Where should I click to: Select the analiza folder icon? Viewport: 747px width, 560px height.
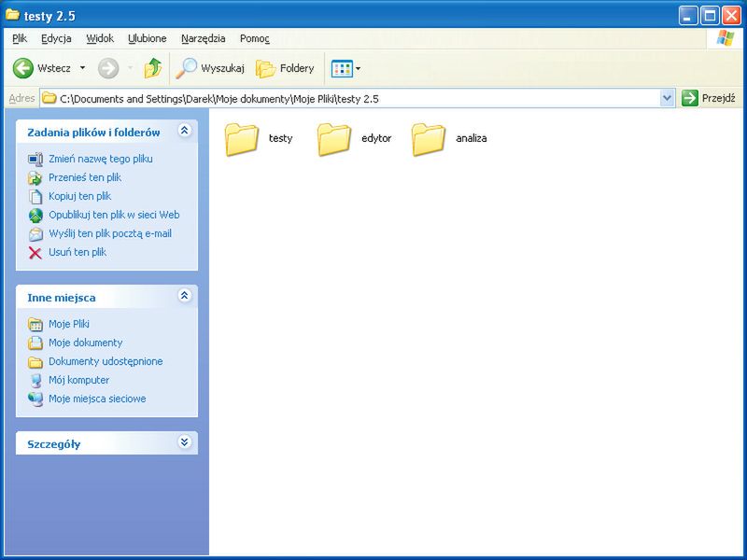coord(429,139)
